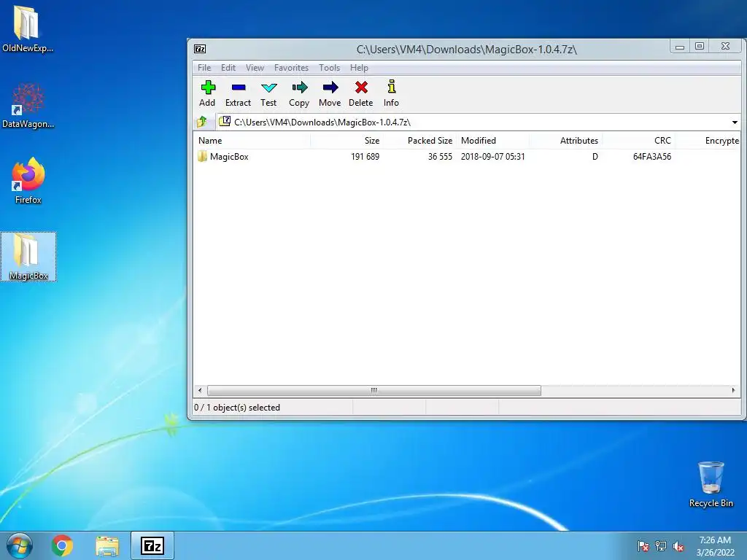The image size is (747, 560).
Task: Click the size value 191 689
Action: coord(365,157)
